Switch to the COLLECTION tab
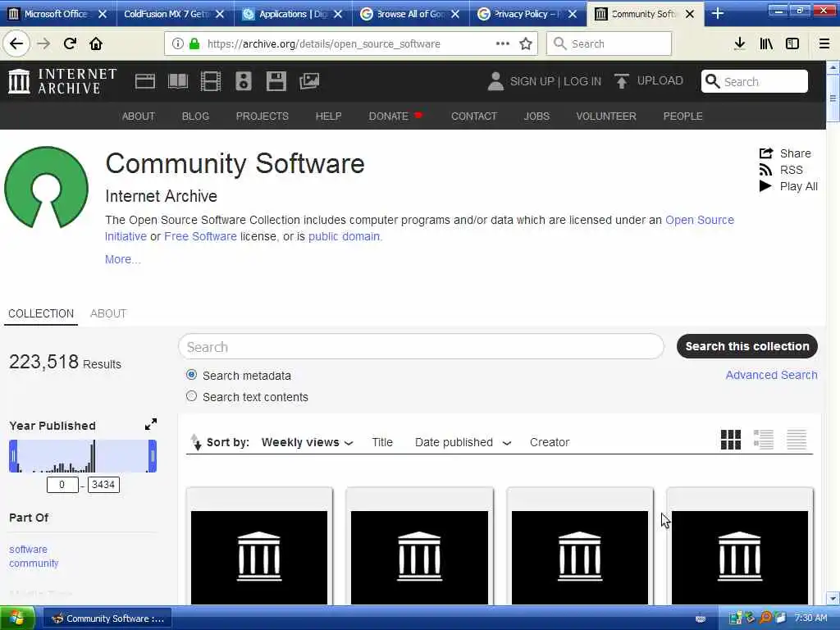Screen dimensions: 840x630 click(x=41, y=313)
